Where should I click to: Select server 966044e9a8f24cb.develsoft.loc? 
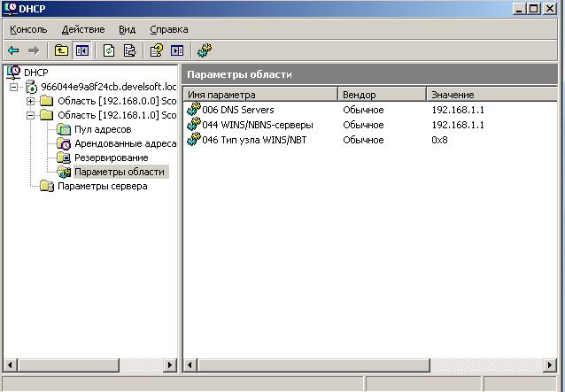tap(109, 87)
